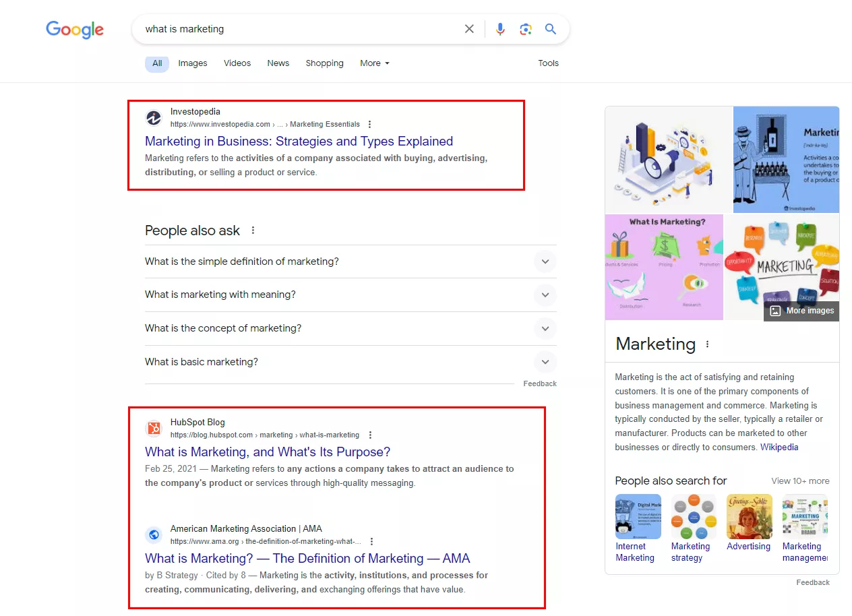Click the Google logo
The image size is (852, 616).
75,30
